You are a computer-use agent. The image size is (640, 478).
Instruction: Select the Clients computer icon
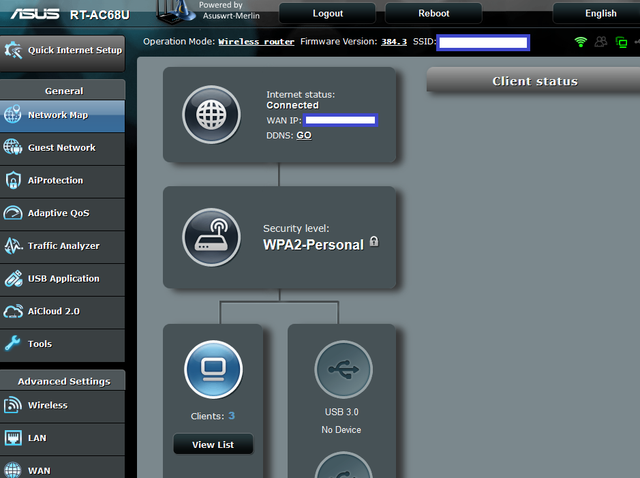click(x=213, y=370)
